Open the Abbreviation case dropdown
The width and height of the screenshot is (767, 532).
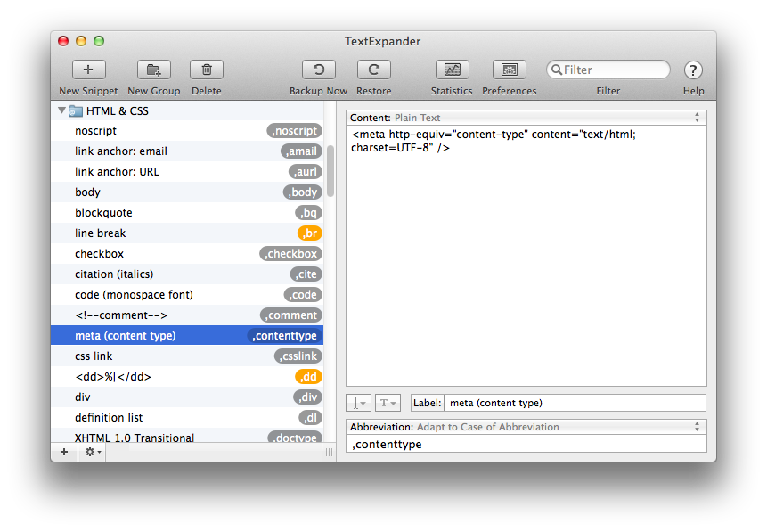click(526, 427)
